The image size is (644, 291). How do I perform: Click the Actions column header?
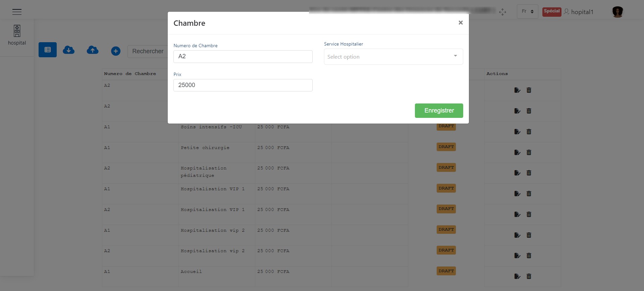coord(497,74)
